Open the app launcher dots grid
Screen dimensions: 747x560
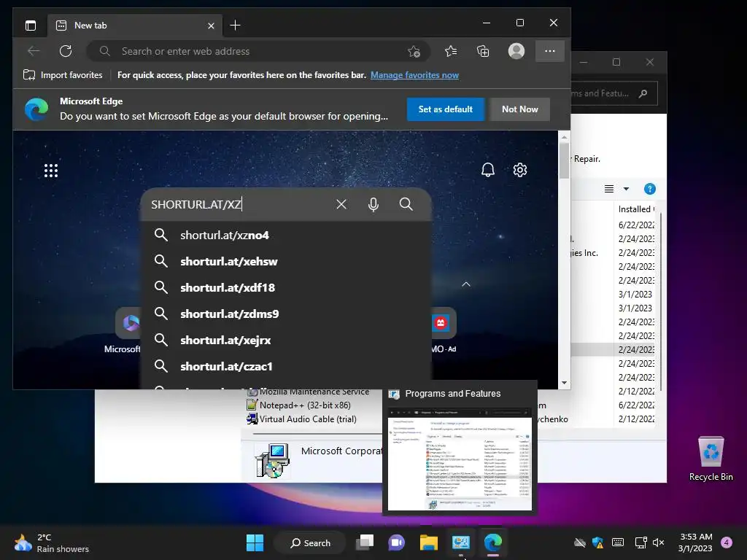[x=51, y=171]
